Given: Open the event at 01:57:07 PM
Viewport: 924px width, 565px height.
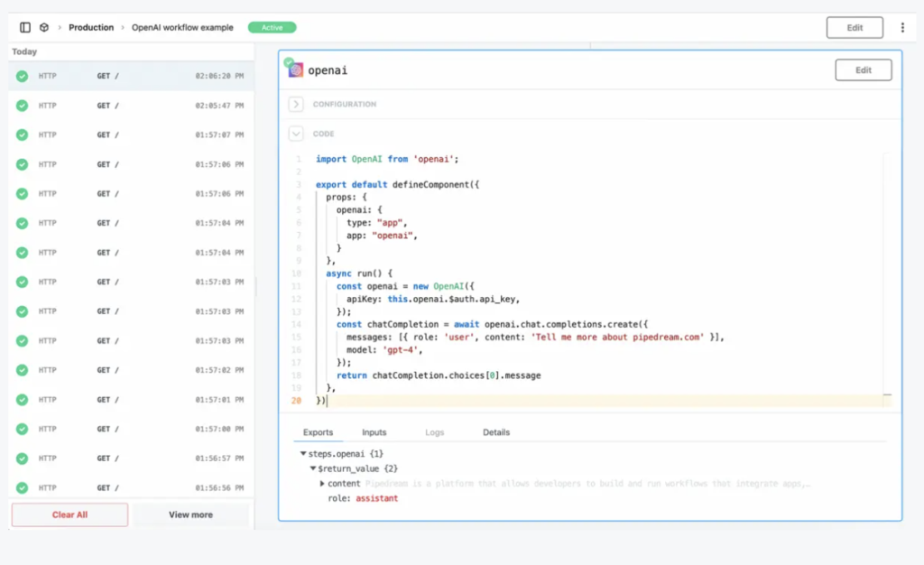Looking at the screenshot, I should pyautogui.click(x=132, y=134).
